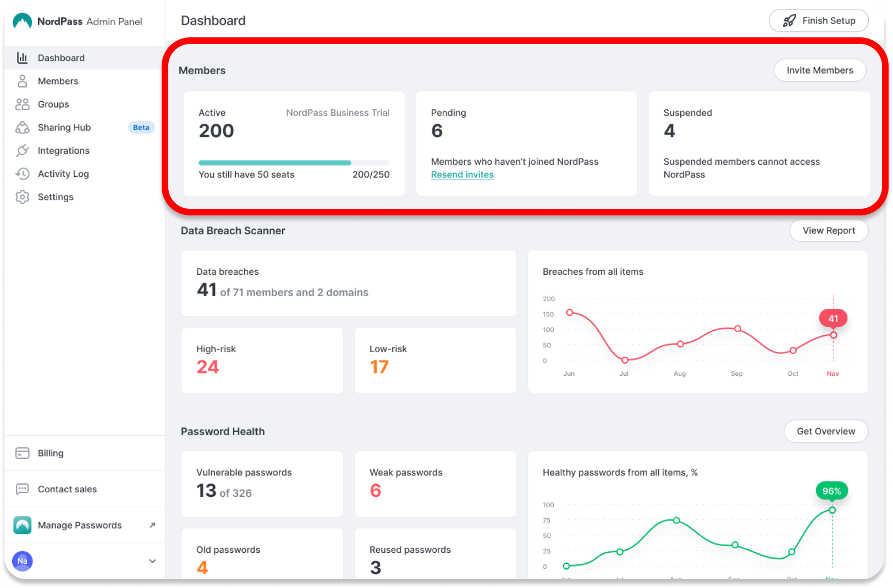Click the Jul data point on breaches chart

click(625, 360)
